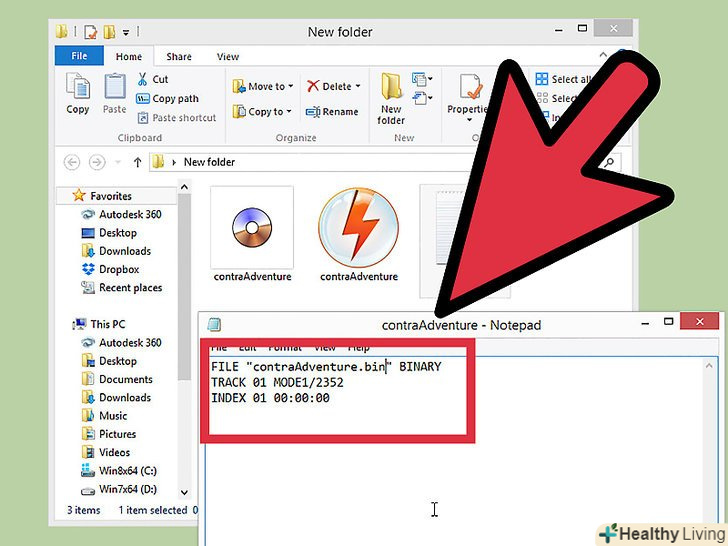Switch to the Home ribbon tab
The width and height of the screenshot is (728, 546).
click(129, 57)
